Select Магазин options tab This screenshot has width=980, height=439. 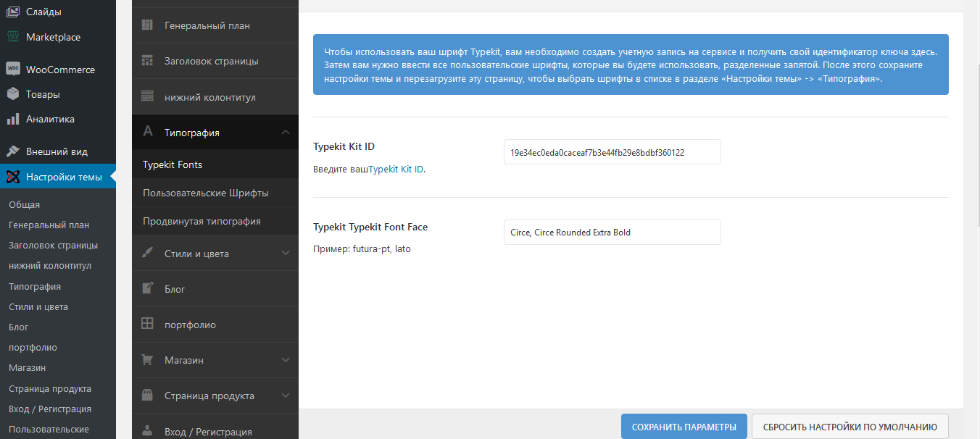coord(215,360)
